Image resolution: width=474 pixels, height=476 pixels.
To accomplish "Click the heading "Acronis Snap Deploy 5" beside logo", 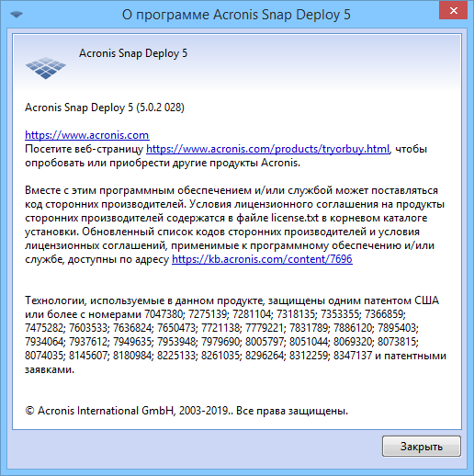I will click(x=133, y=53).
